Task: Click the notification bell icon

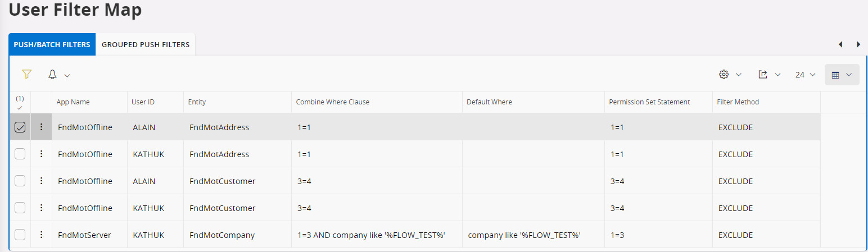Action: [52, 75]
